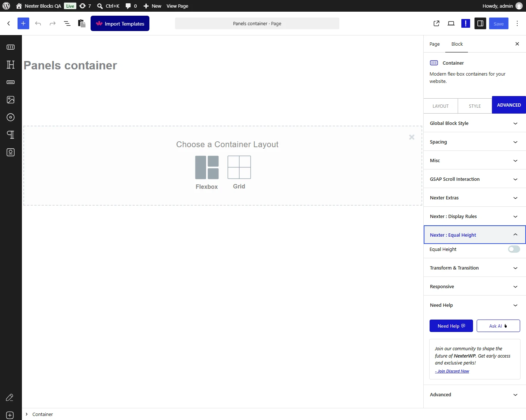Expand the Global Block Style section
Screen dimensions: 526x420
pos(475,123)
